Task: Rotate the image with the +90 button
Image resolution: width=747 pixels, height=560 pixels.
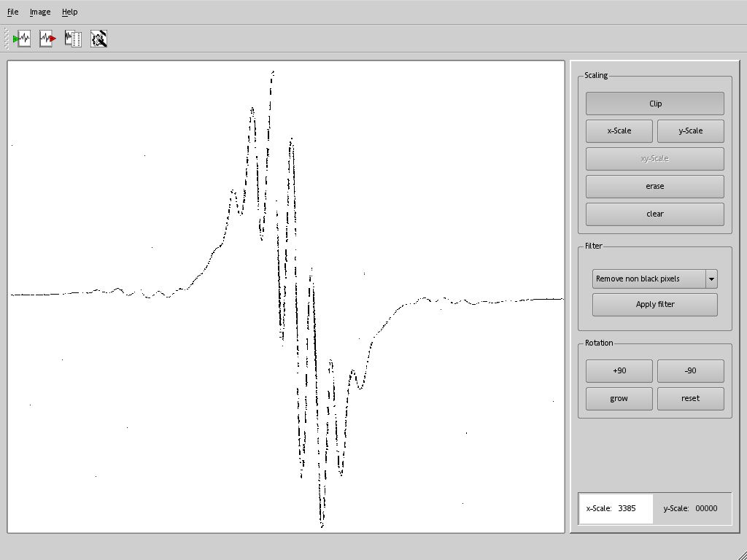Action: (619, 371)
